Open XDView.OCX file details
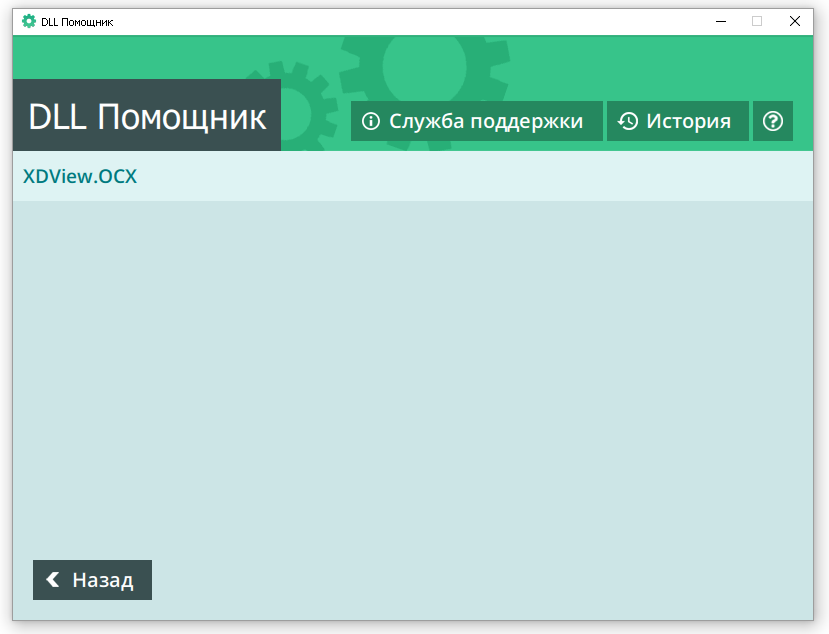Screen dimensions: 829x634 pyautogui.click(x=80, y=176)
